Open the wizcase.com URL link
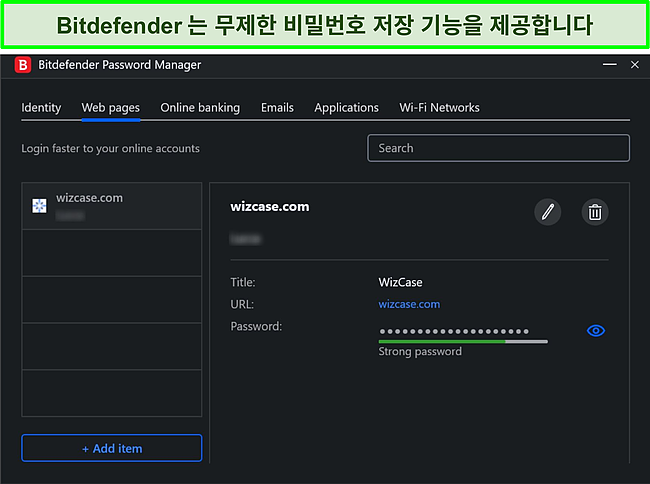The image size is (650, 484). point(409,304)
